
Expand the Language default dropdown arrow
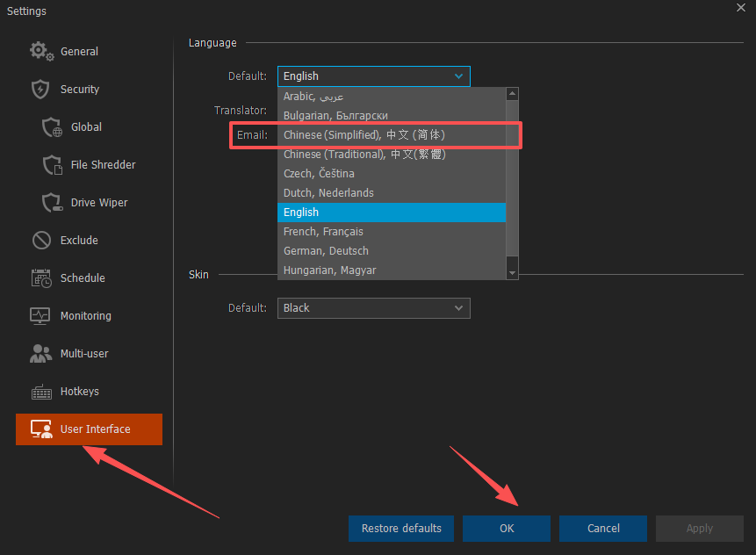458,76
